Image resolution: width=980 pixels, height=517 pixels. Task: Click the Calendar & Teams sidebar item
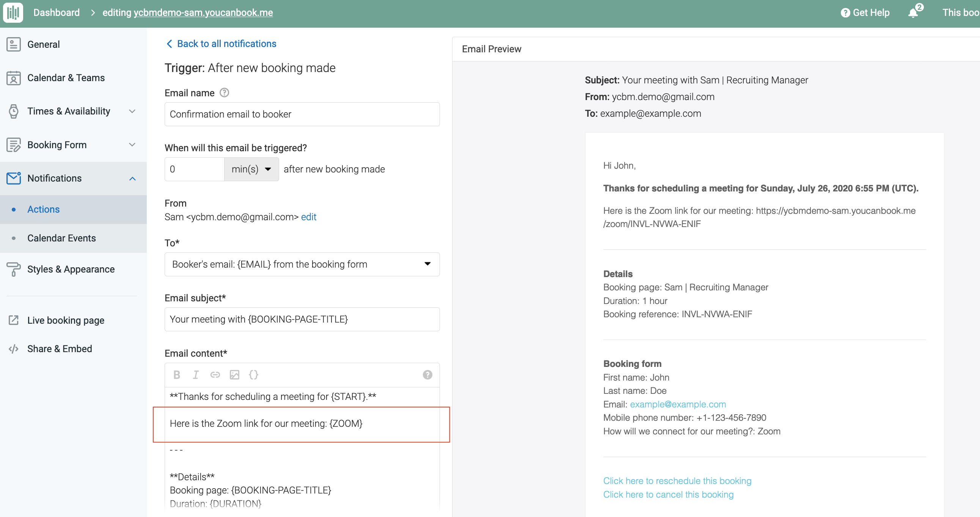pos(66,78)
